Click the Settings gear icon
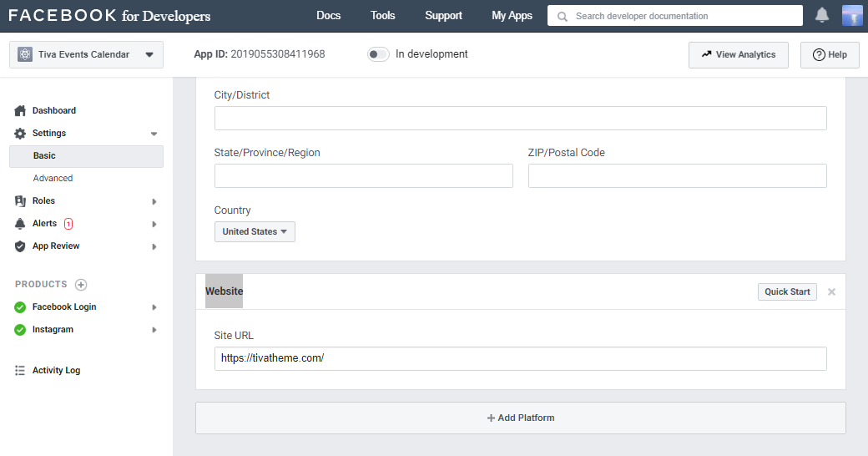Viewport: 868px width, 456px height. [x=20, y=134]
